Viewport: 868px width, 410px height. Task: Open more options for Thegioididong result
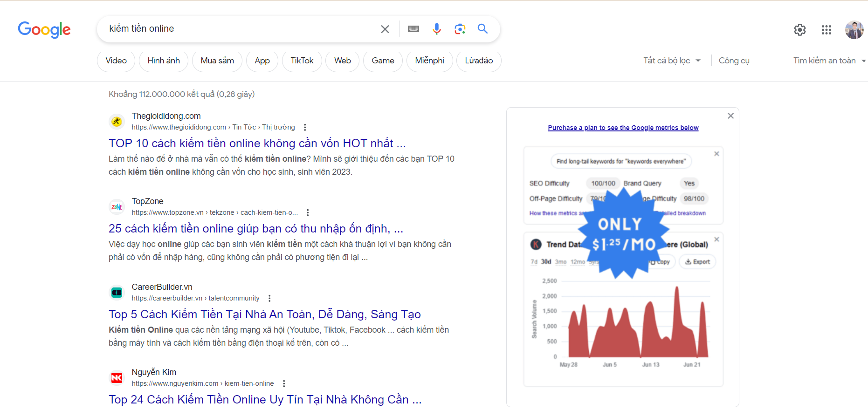[x=305, y=127]
